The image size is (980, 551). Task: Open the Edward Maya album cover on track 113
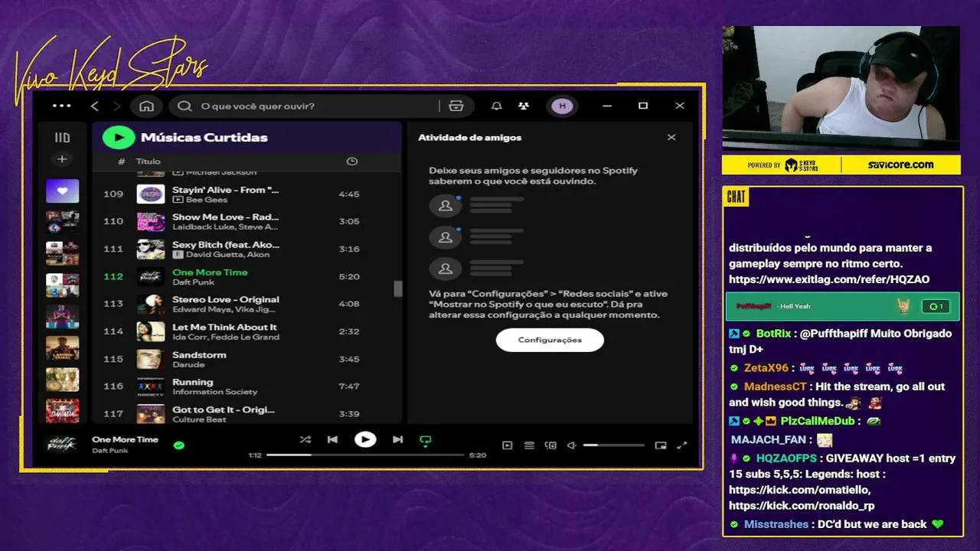(151, 305)
